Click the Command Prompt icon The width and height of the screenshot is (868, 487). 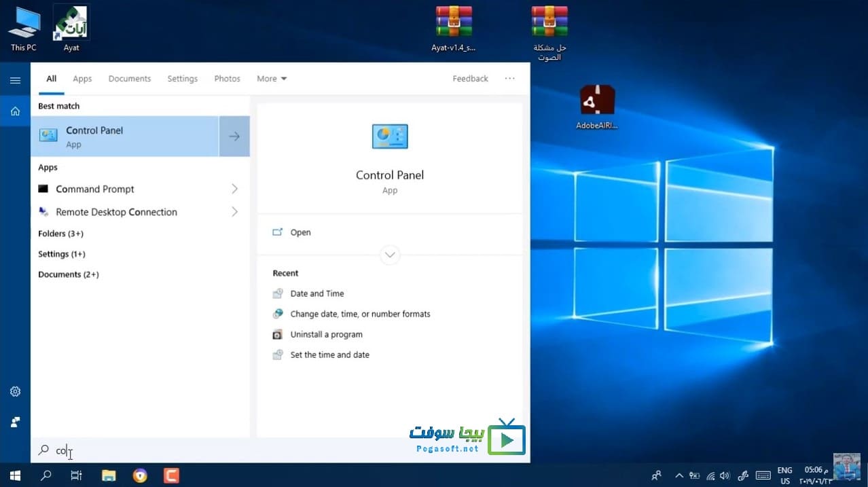coord(43,189)
